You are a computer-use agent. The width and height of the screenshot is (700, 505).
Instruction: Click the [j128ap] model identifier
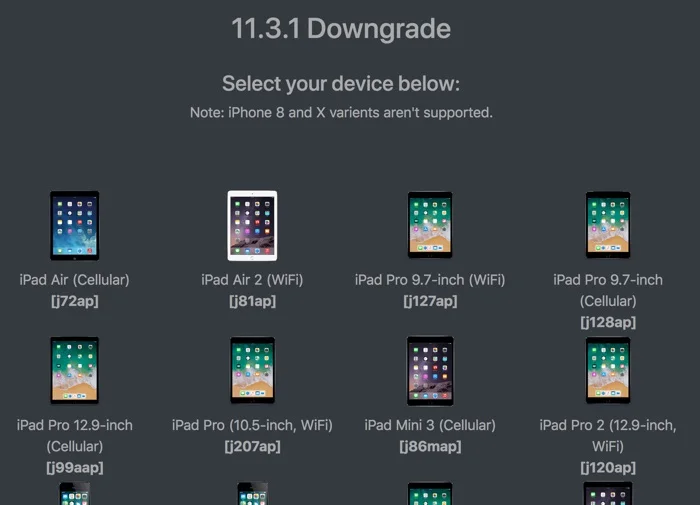[x=608, y=322]
